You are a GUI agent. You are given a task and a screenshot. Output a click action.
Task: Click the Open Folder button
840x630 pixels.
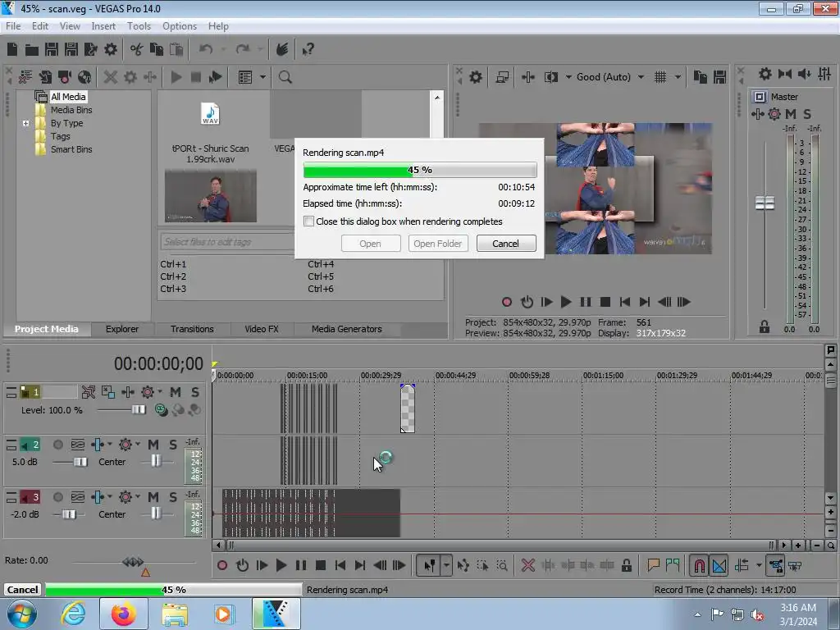tap(438, 243)
